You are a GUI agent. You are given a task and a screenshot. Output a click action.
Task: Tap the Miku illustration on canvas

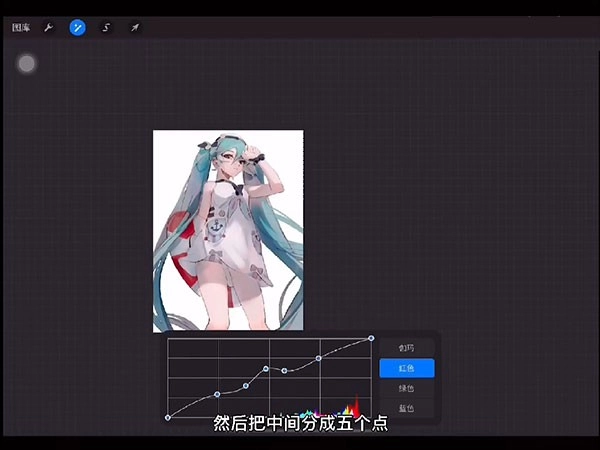click(x=228, y=230)
